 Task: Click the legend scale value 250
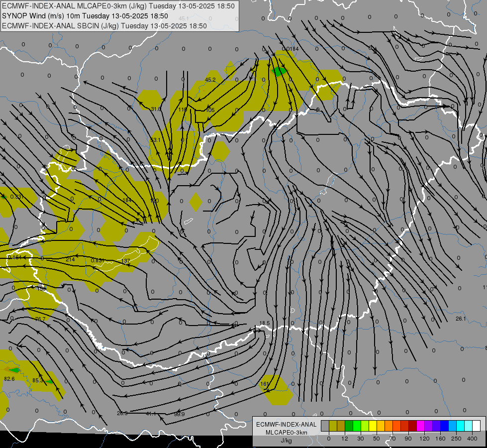(x=456, y=439)
